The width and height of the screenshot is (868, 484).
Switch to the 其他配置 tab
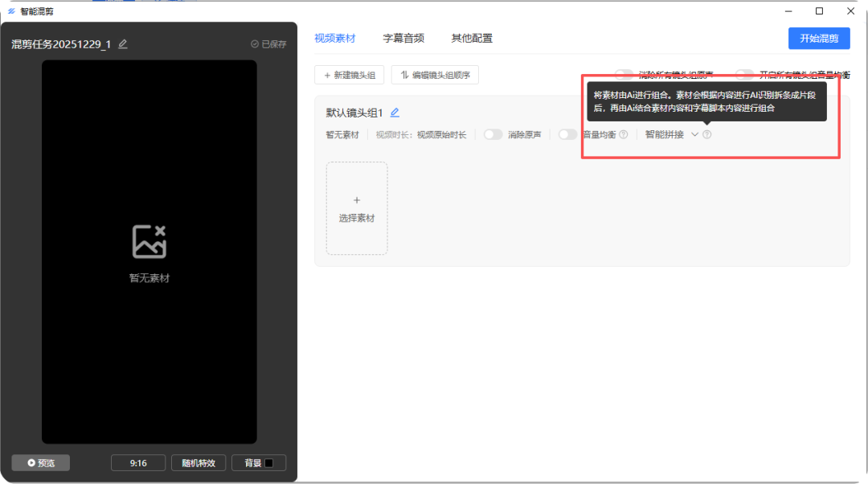tap(472, 38)
